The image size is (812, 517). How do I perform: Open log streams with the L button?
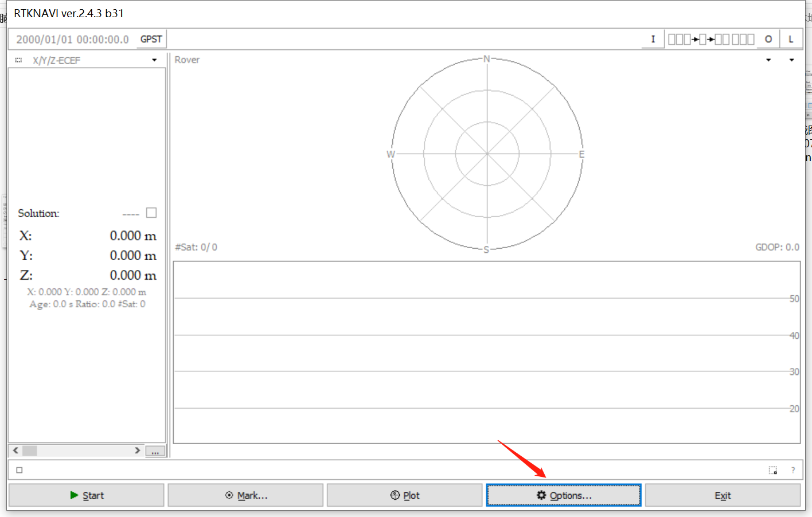click(x=791, y=39)
